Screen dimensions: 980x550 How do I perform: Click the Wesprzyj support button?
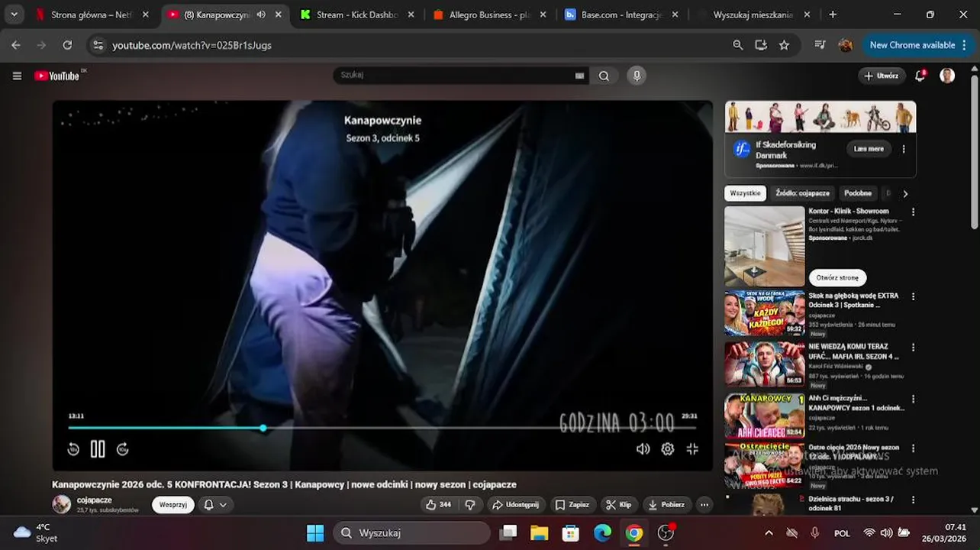173,505
